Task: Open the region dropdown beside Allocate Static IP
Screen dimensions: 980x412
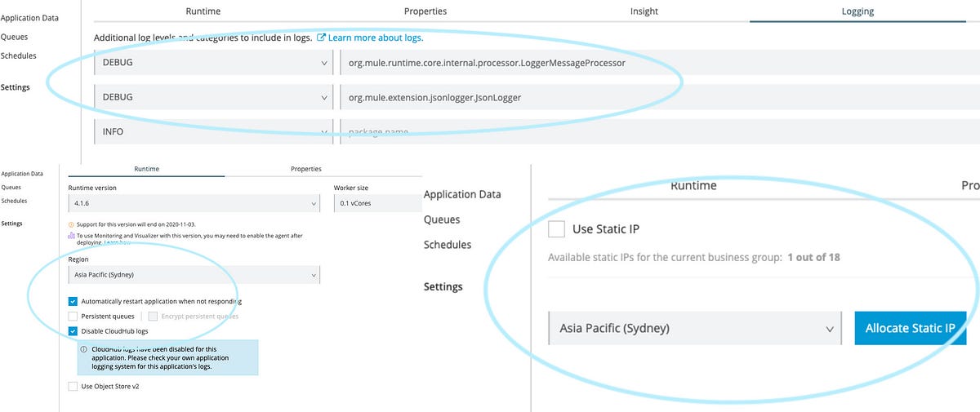Action: (x=694, y=328)
